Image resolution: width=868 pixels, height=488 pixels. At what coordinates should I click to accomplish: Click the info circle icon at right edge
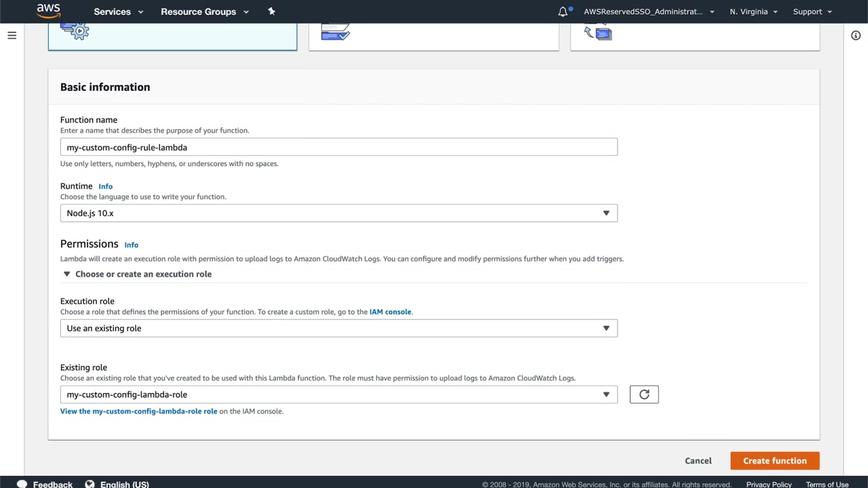(856, 35)
